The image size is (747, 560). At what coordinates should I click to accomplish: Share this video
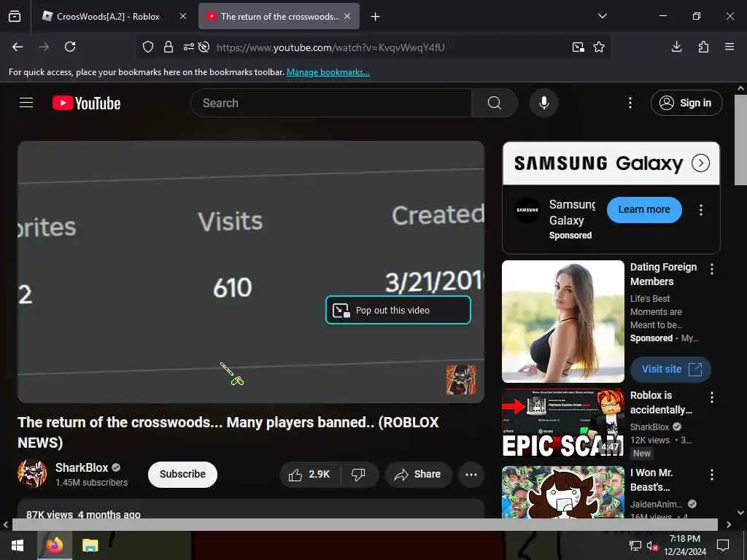tap(418, 474)
